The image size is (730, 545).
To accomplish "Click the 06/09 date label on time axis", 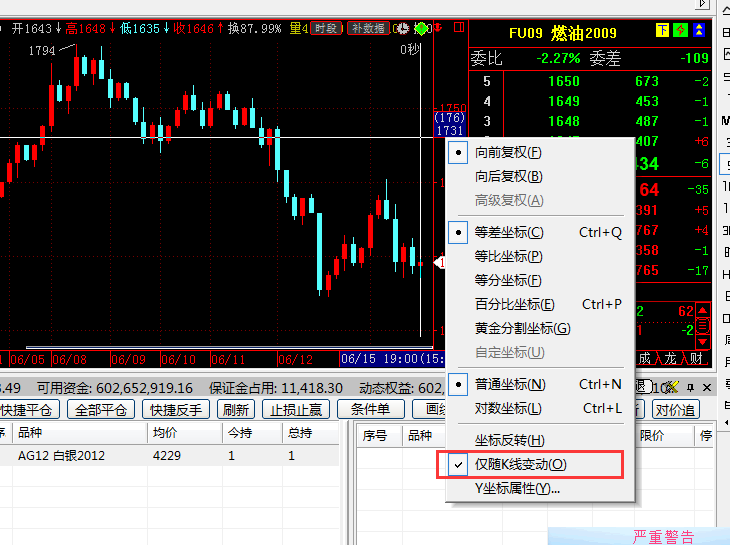I will pyautogui.click(x=128, y=359).
